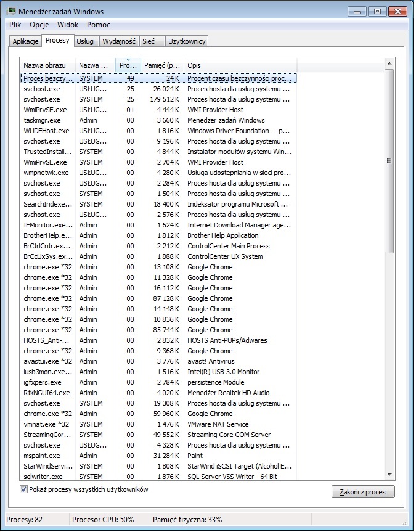416x532 pixels.
Task: Switch to the Wydajność tab
Action: (x=119, y=41)
